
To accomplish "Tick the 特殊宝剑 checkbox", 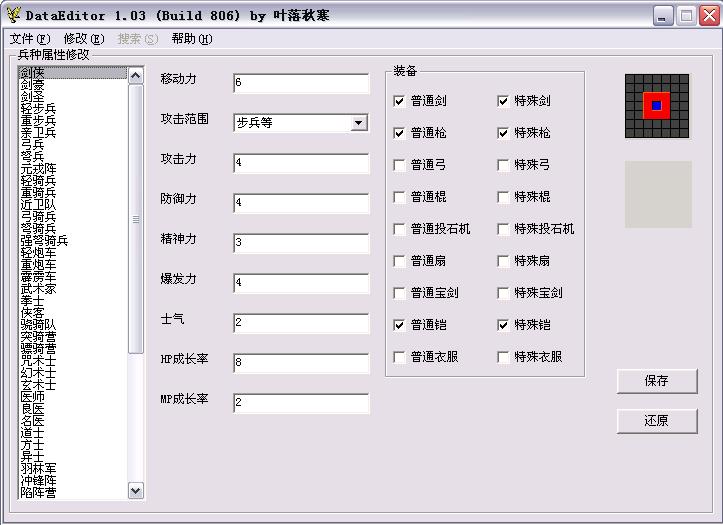I will click(503, 293).
